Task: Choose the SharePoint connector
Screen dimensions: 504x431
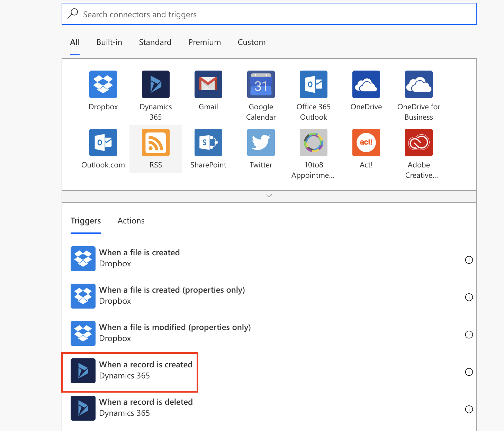Action: coord(208,143)
